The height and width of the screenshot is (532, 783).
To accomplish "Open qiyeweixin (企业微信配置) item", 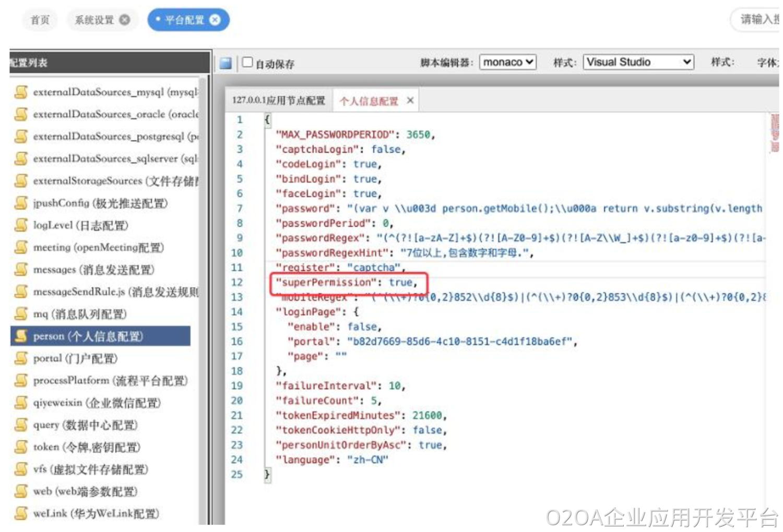I will click(97, 403).
